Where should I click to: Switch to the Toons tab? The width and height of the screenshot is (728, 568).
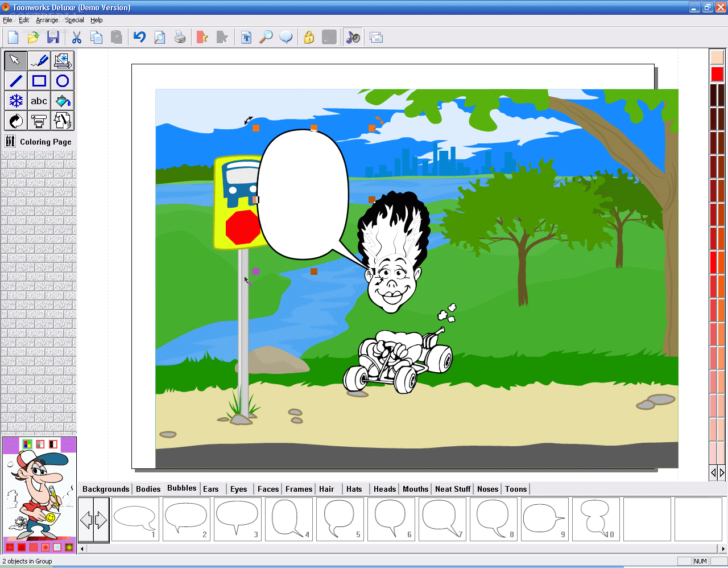tap(516, 489)
